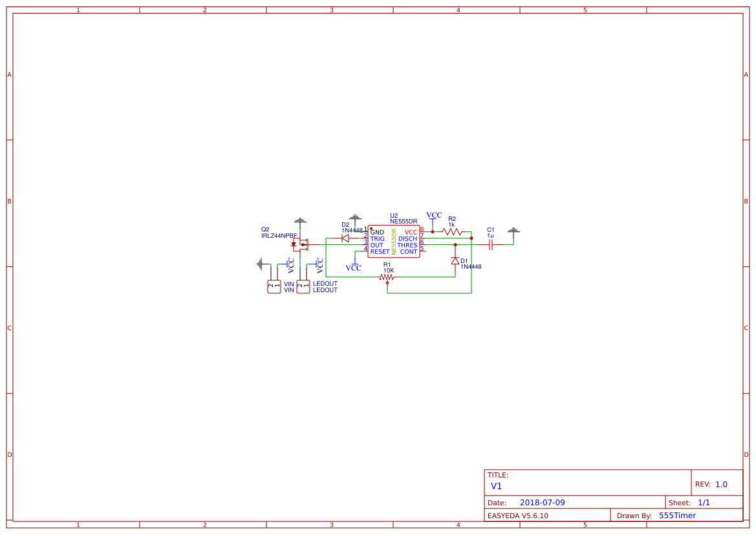Select the 555Timer Drawn By text
The width and height of the screenshot is (756, 535).
click(x=678, y=515)
